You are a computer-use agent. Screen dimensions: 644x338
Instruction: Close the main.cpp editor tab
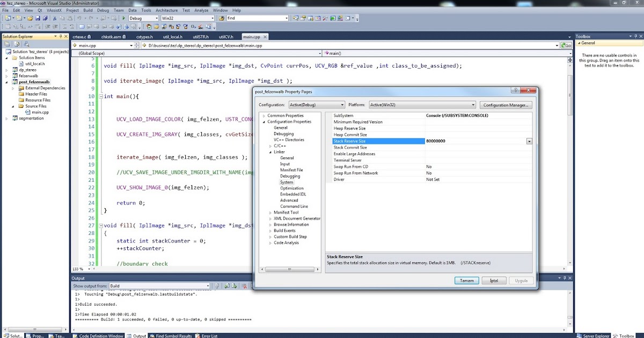coord(265,37)
